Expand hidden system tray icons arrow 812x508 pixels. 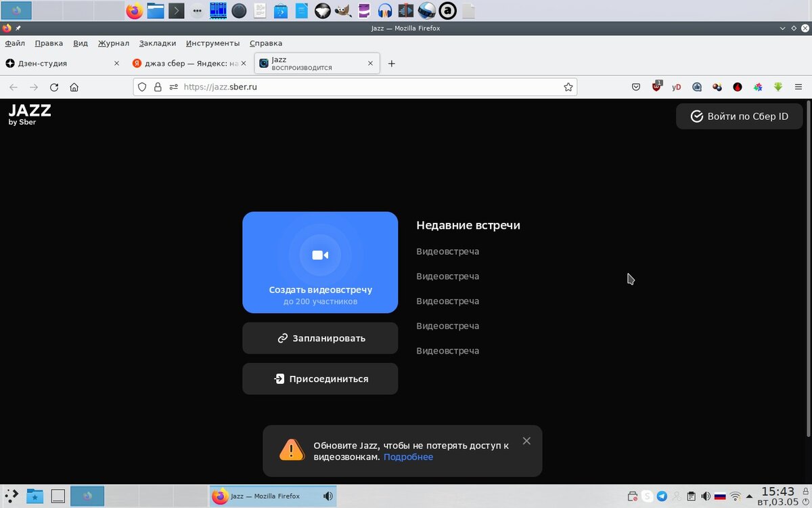coord(750,496)
